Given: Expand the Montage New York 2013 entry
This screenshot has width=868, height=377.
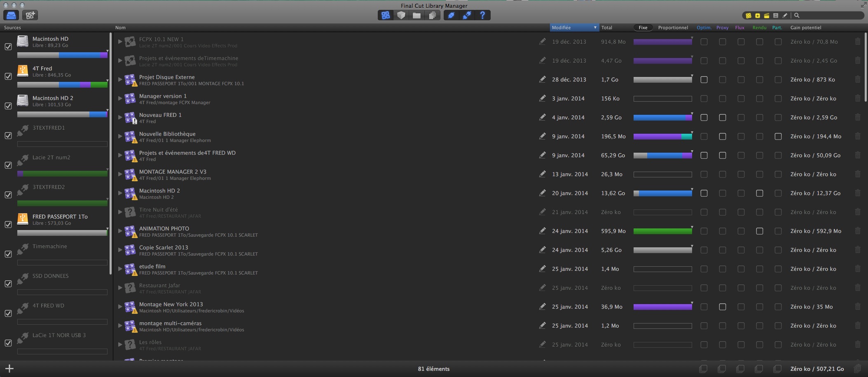Looking at the screenshot, I should pyautogui.click(x=120, y=307).
